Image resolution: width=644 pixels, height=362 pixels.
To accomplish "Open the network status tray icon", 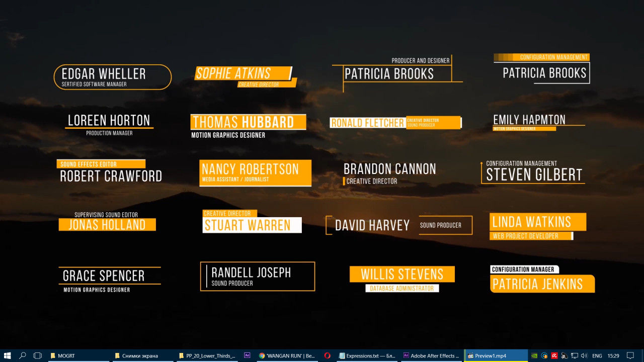I will pyautogui.click(x=575, y=355).
